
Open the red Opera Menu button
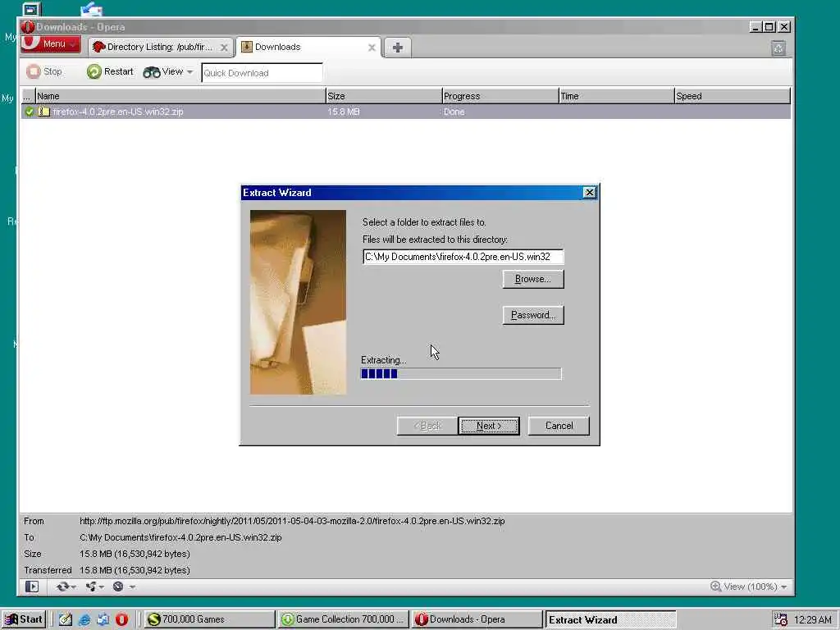click(51, 44)
